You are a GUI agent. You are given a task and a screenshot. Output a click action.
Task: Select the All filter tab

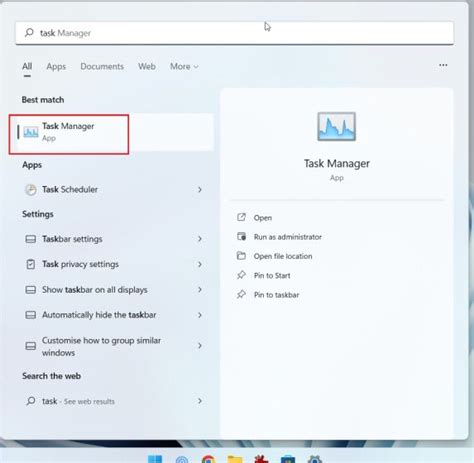[x=27, y=67]
